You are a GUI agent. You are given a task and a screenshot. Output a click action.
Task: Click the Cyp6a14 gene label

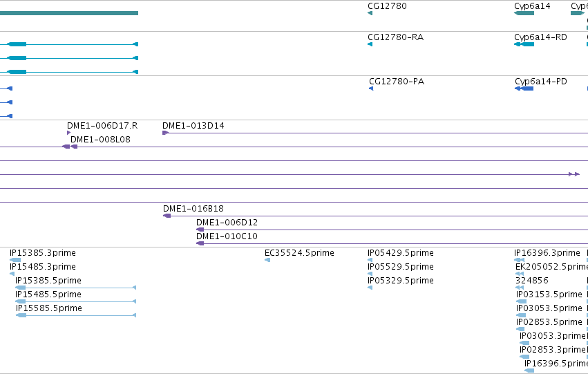coord(532,6)
